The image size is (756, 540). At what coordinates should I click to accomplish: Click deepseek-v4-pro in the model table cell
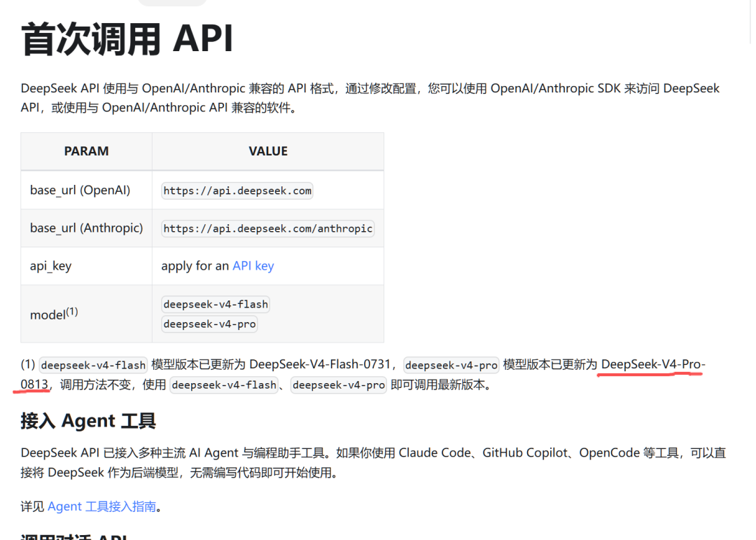click(x=209, y=324)
